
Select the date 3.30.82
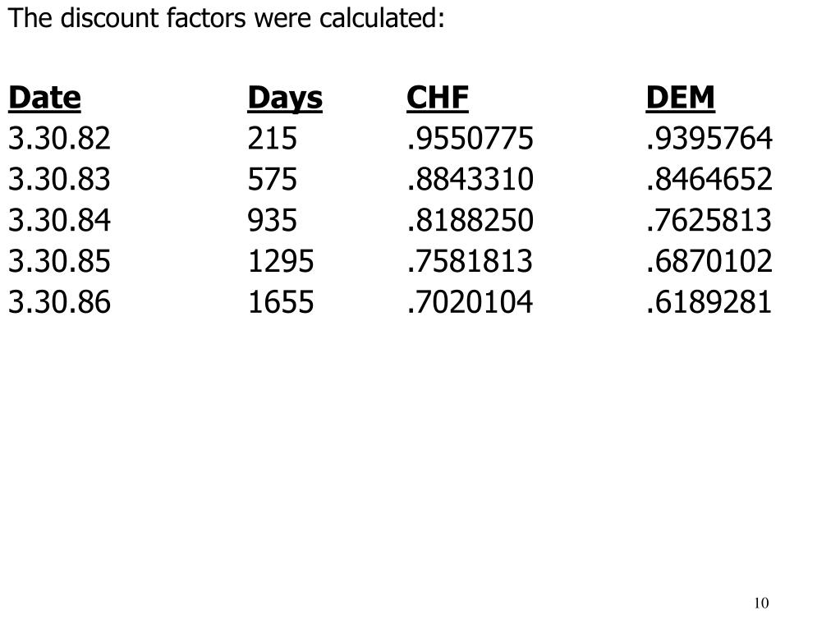click(x=59, y=138)
